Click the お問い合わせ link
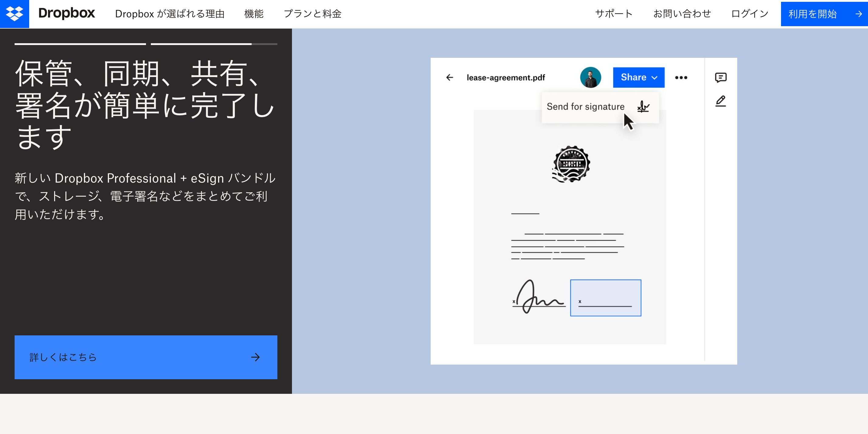 682,14
